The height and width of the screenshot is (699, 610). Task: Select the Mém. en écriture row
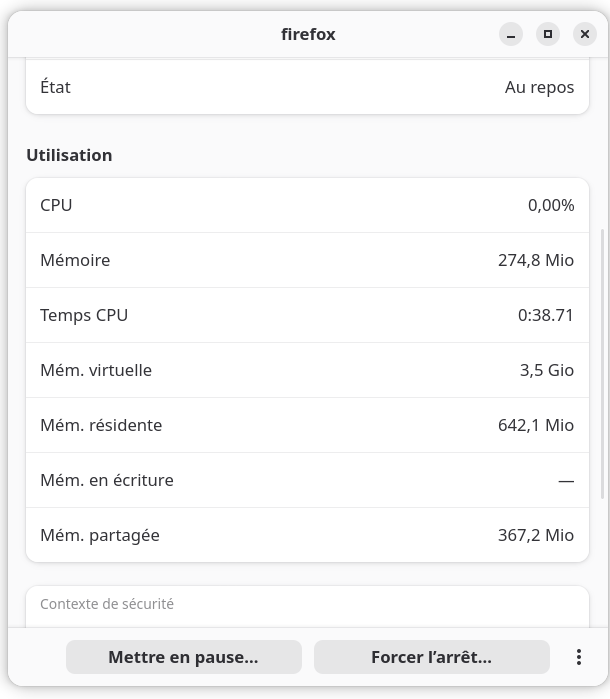pos(307,480)
